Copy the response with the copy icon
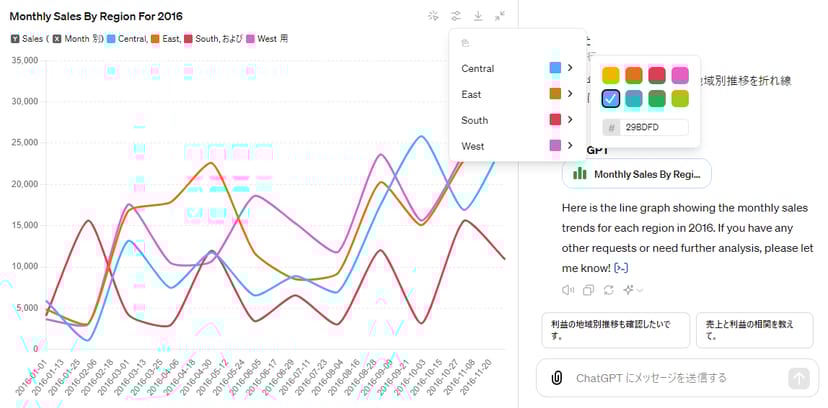 tap(588, 290)
